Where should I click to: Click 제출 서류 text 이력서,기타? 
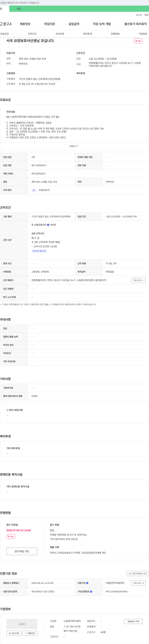coord(78,553)
